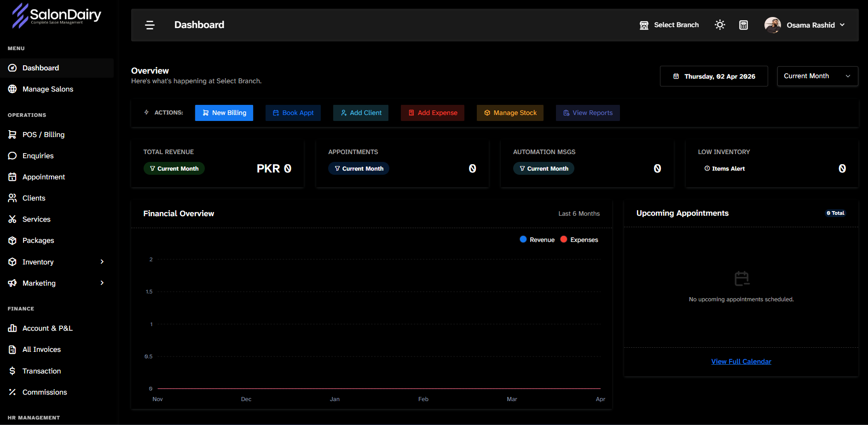Click the hamburger menu icon in header

[x=150, y=25]
